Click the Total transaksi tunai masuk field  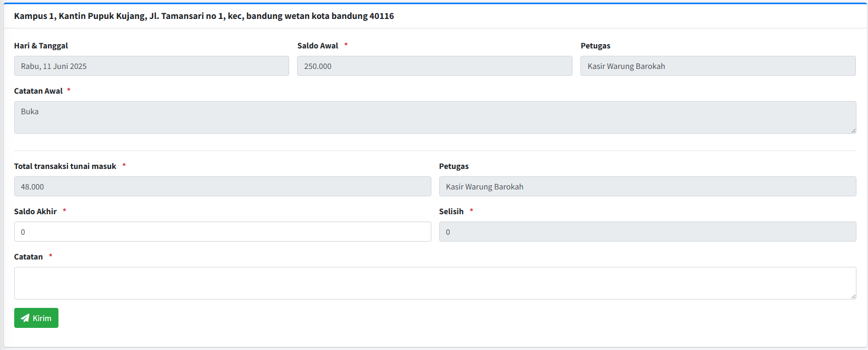click(x=222, y=186)
